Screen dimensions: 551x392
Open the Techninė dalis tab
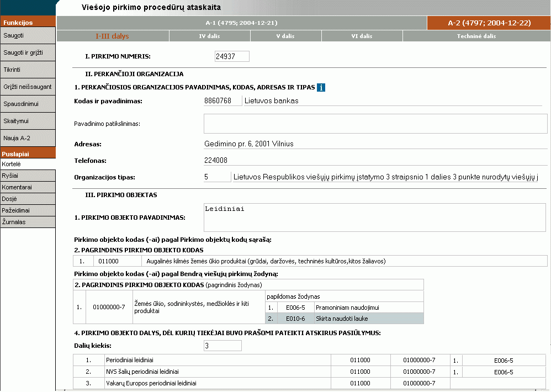[x=477, y=36]
